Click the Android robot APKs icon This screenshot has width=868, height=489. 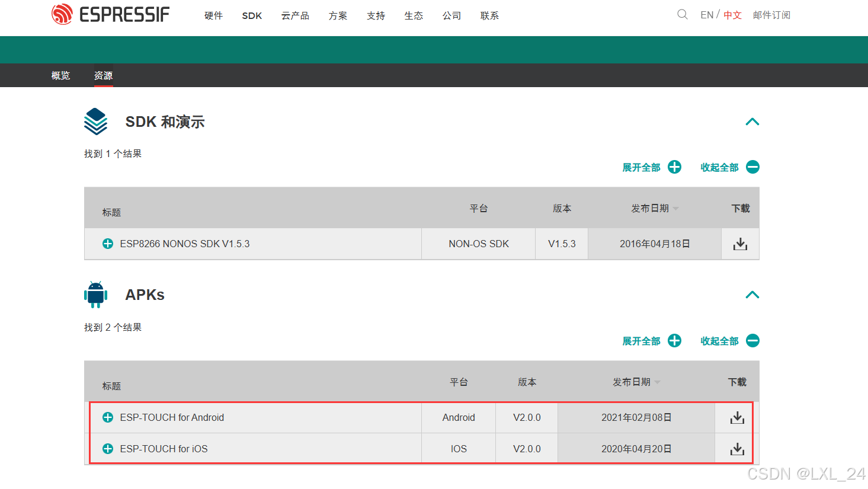coord(96,295)
